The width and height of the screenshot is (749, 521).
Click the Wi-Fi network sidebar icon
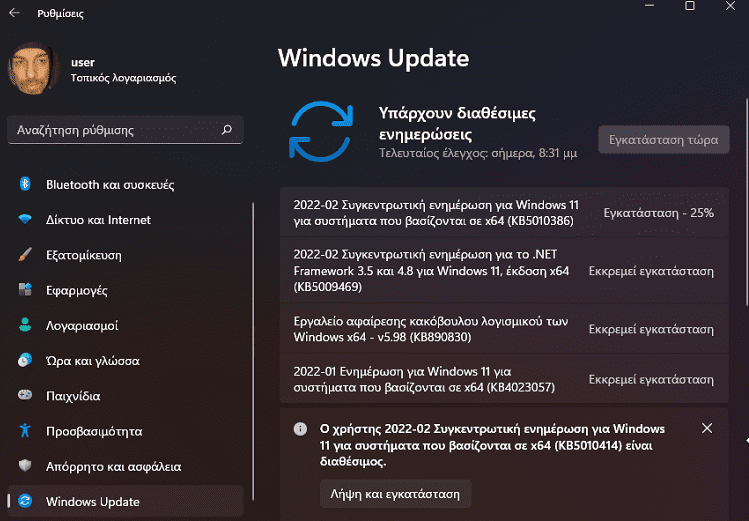coord(25,219)
